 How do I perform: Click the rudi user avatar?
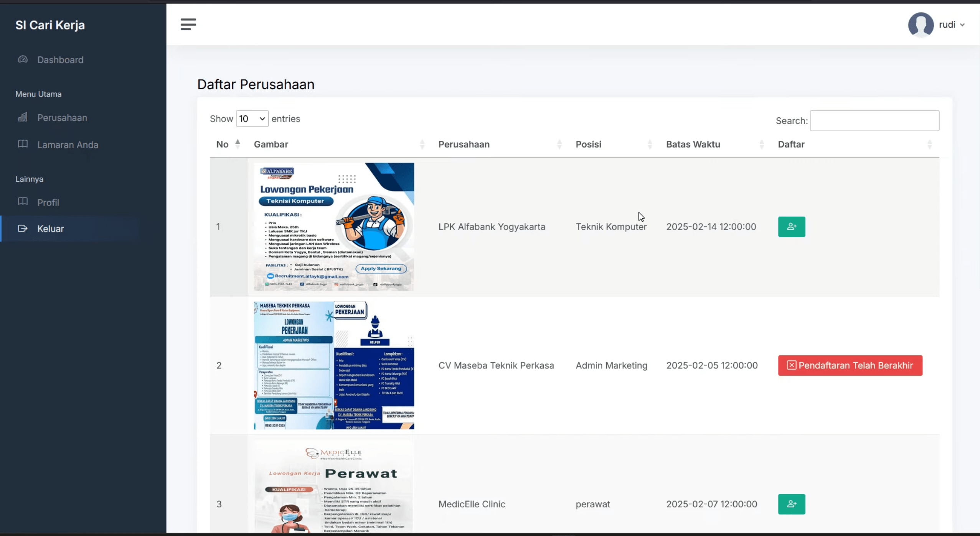click(x=921, y=25)
